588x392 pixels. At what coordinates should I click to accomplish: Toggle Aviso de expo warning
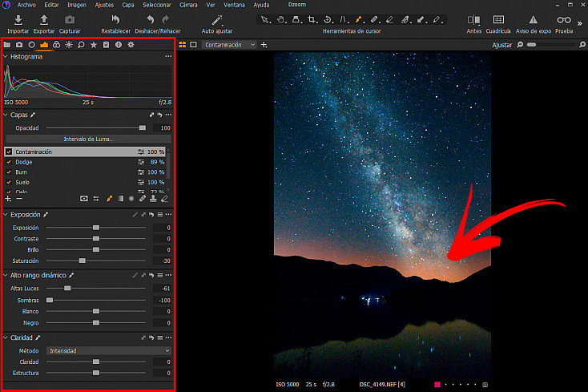533,20
